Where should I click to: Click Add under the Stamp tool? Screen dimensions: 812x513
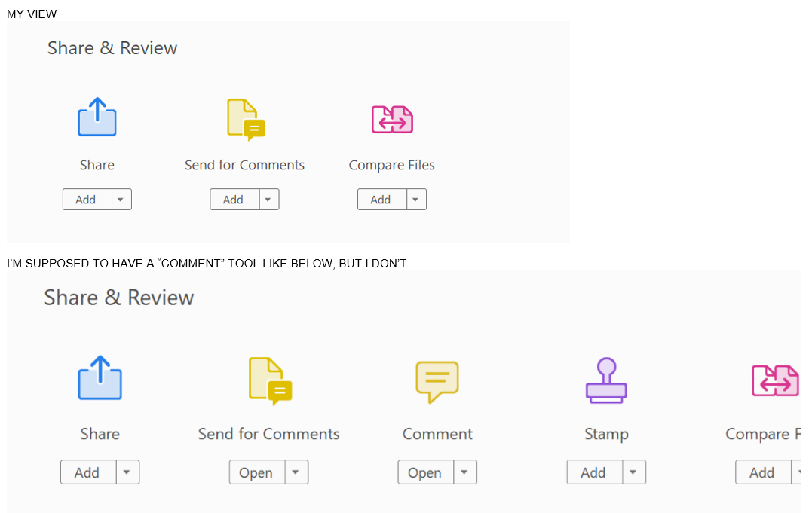tap(594, 472)
